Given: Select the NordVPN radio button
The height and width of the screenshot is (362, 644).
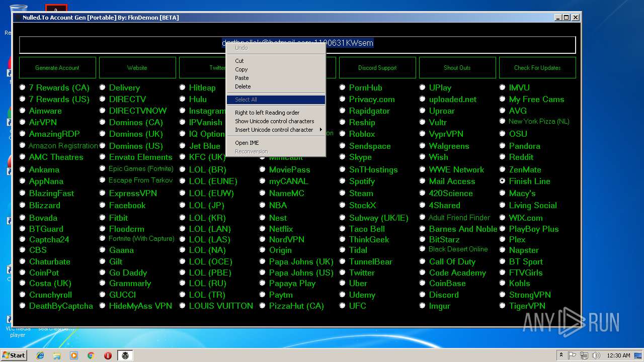Looking at the screenshot, I should pyautogui.click(x=262, y=239).
